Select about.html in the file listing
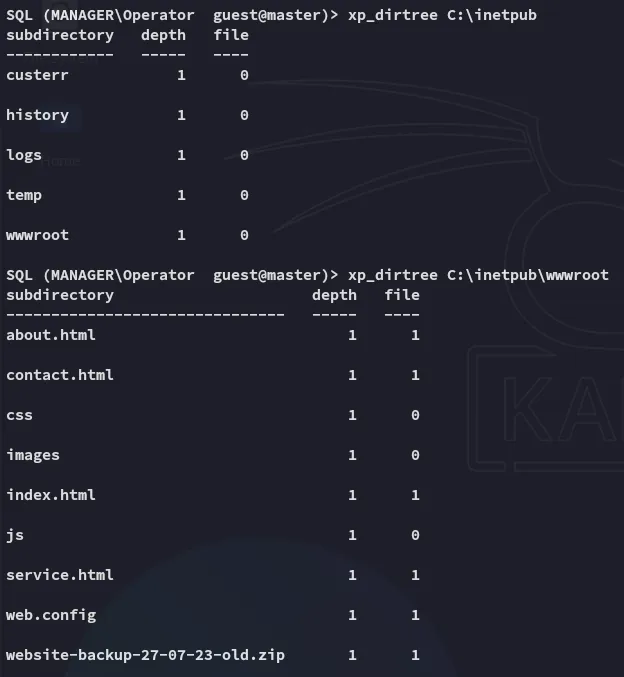 51,335
